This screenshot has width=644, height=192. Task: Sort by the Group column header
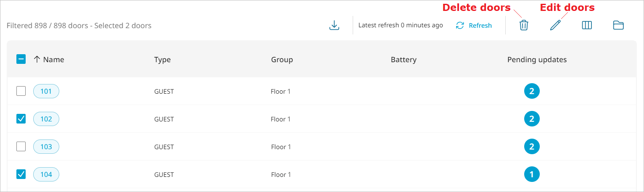tap(282, 60)
